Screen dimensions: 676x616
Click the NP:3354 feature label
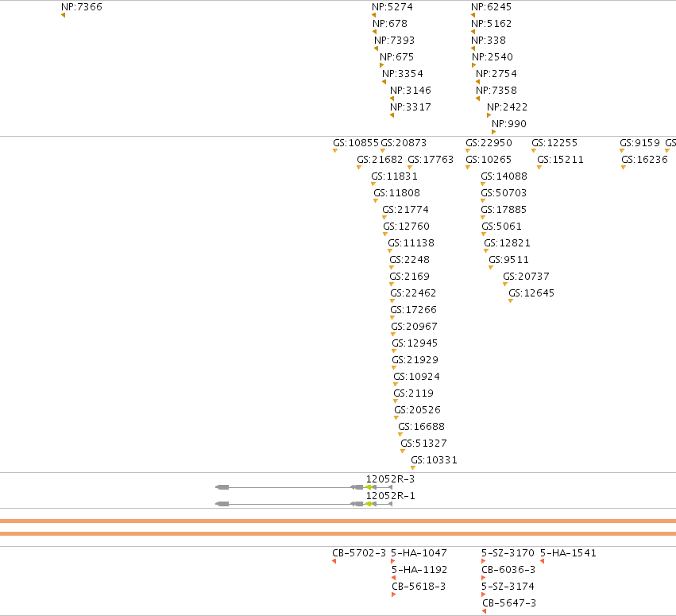pyautogui.click(x=403, y=74)
